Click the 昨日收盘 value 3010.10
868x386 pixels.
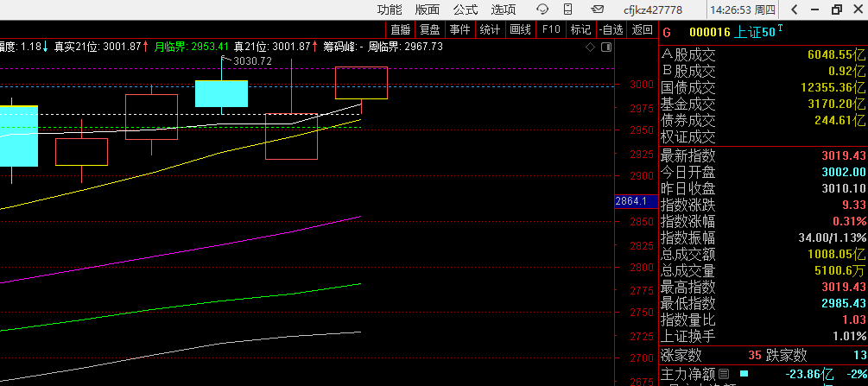tap(843, 188)
